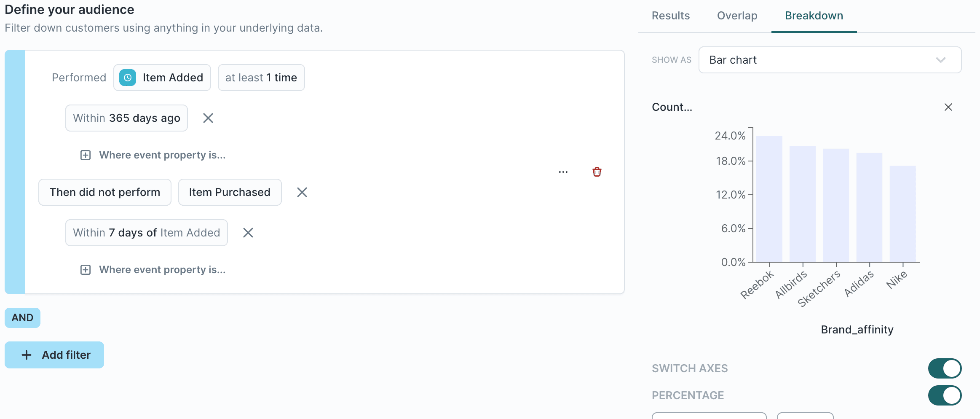This screenshot has height=419, width=980.
Task: Open the 'at least 1 time' frequency selector
Action: [x=261, y=77]
